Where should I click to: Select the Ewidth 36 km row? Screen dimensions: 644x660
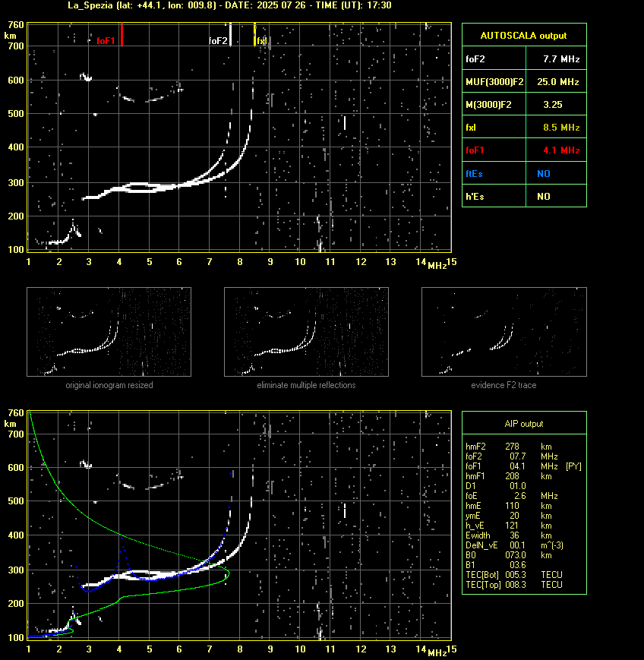(509, 535)
